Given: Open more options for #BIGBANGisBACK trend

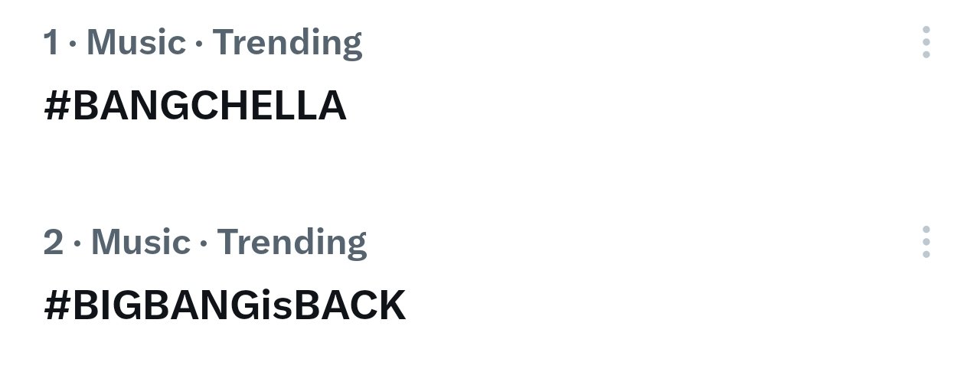Looking at the screenshot, I should point(926,242).
